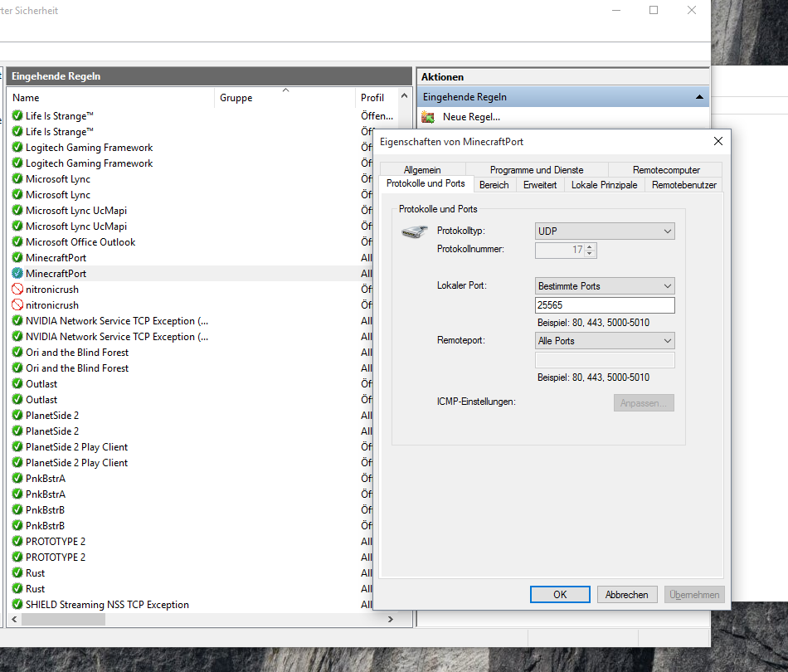
Task: Switch to the Remotebenutzer tab
Action: coord(684,185)
